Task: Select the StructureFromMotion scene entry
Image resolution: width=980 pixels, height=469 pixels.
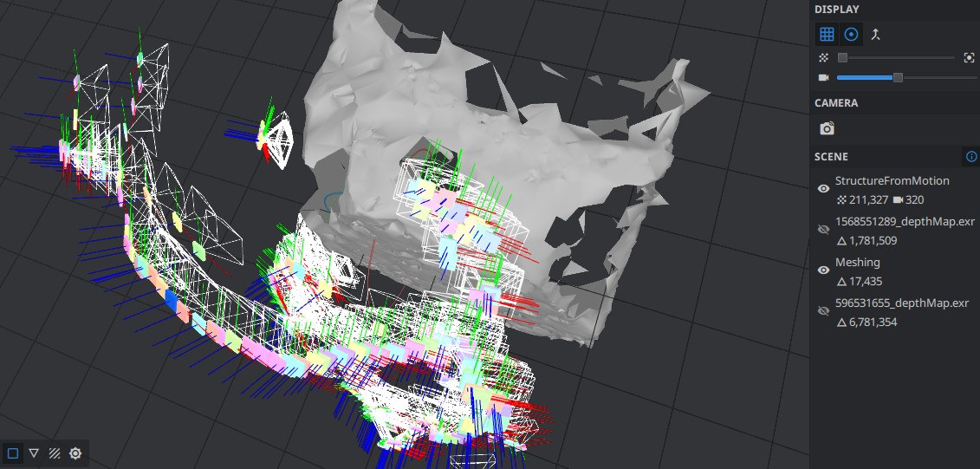Action: pyautogui.click(x=892, y=180)
